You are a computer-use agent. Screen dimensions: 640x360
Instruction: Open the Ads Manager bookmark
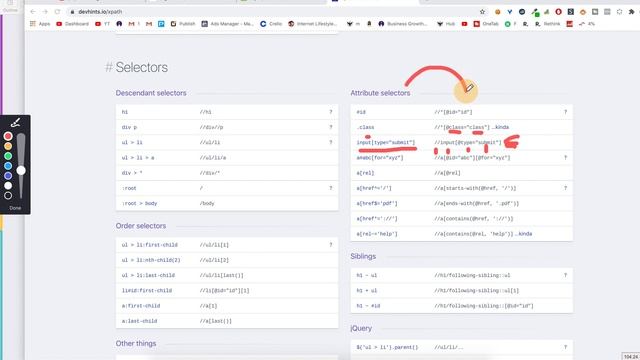[x=227, y=24]
